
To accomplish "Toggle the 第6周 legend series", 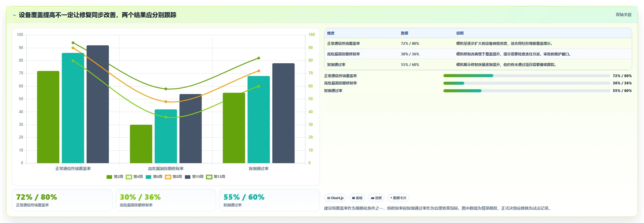I will click(154, 177).
